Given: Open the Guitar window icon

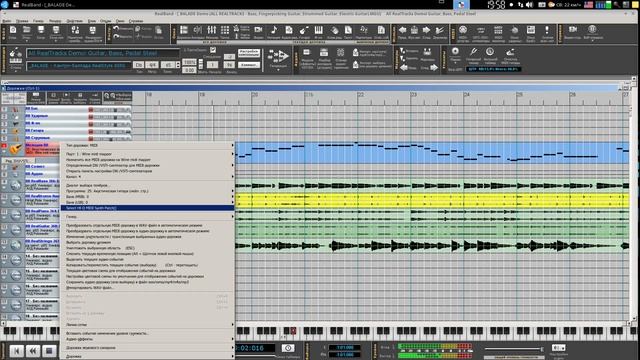Looking at the screenshot, I should (x=304, y=30).
